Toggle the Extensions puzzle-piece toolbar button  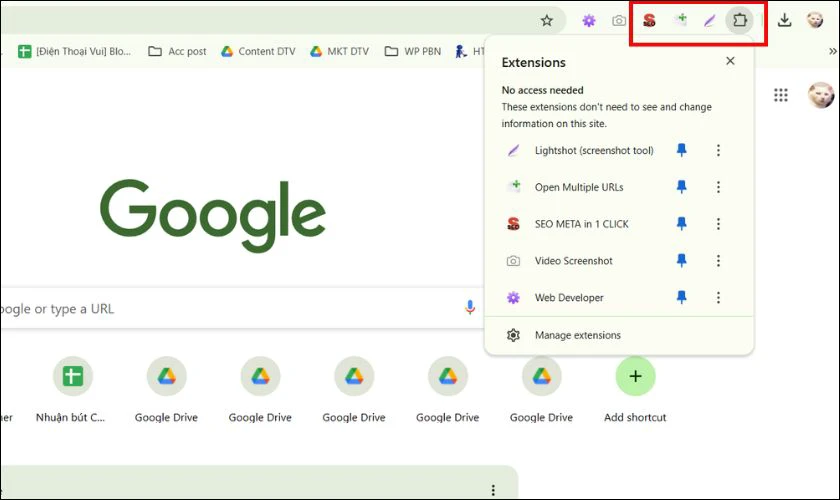[x=739, y=20]
